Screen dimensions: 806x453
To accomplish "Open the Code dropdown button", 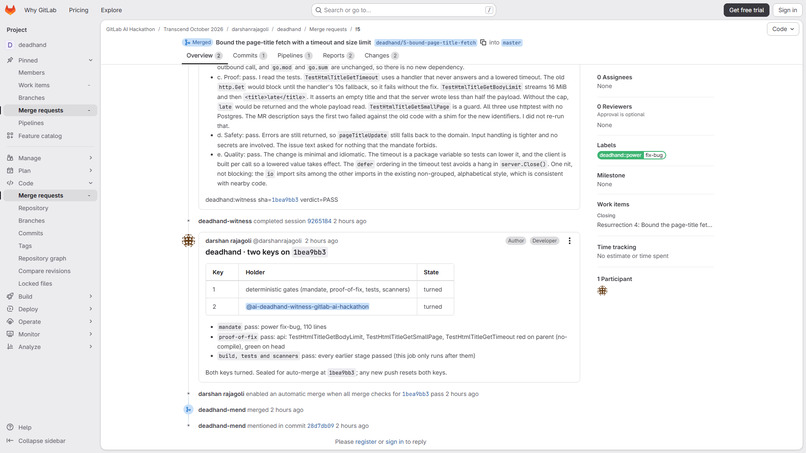I will pyautogui.click(x=783, y=29).
